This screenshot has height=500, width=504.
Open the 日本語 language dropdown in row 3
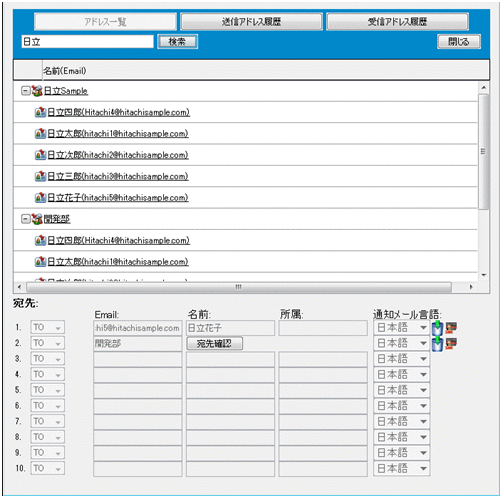point(402,359)
